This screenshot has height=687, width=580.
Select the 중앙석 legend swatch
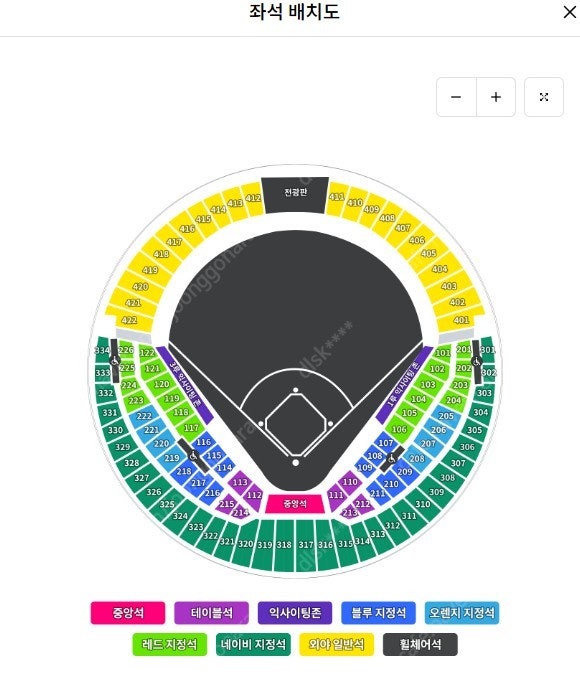point(128,613)
